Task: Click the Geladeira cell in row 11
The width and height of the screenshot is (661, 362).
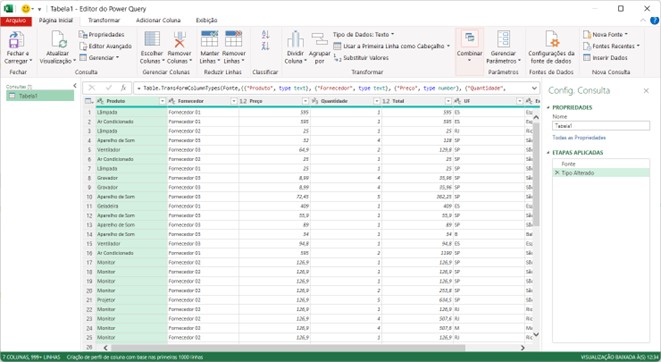Action: tap(131, 206)
